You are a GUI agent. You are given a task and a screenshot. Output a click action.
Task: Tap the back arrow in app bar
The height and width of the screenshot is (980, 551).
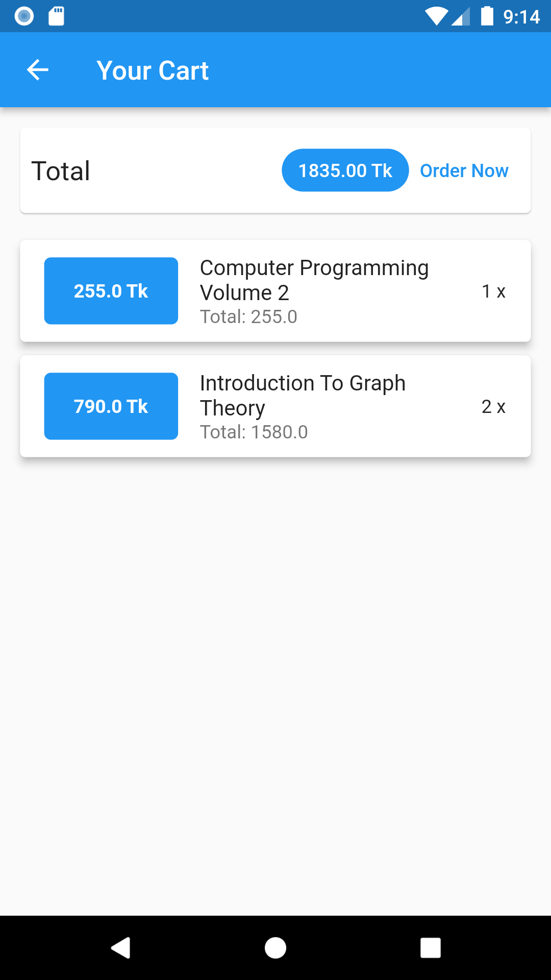[37, 70]
